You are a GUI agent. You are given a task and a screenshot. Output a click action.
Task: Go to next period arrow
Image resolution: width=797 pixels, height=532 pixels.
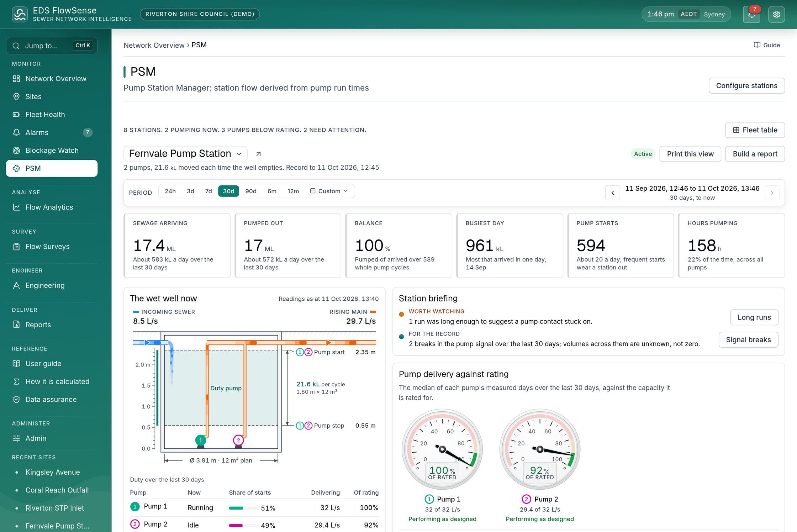tap(772, 193)
